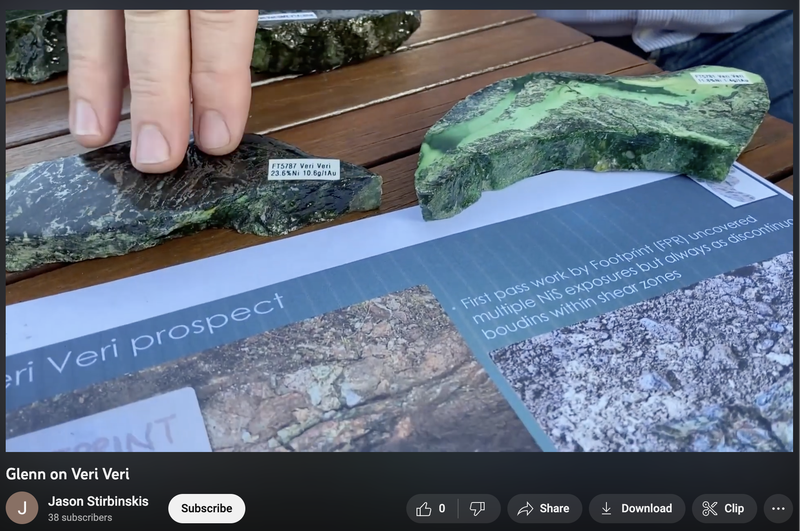Open Jason Stirbinskis channel avatar
800x531 pixels.
coord(22,508)
